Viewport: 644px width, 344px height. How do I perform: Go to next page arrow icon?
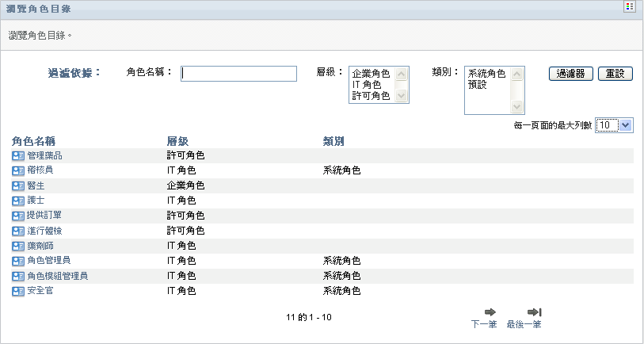pyautogui.click(x=490, y=312)
